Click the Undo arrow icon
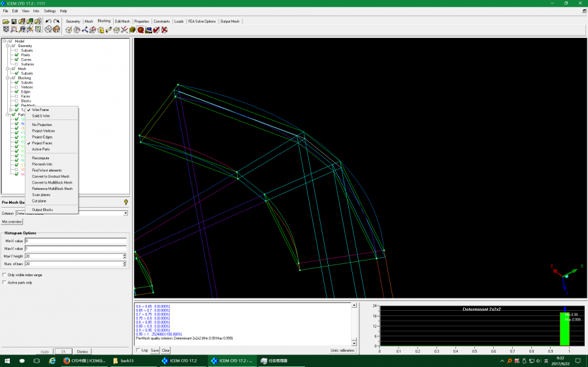The height and width of the screenshot is (367, 588). [48, 22]
